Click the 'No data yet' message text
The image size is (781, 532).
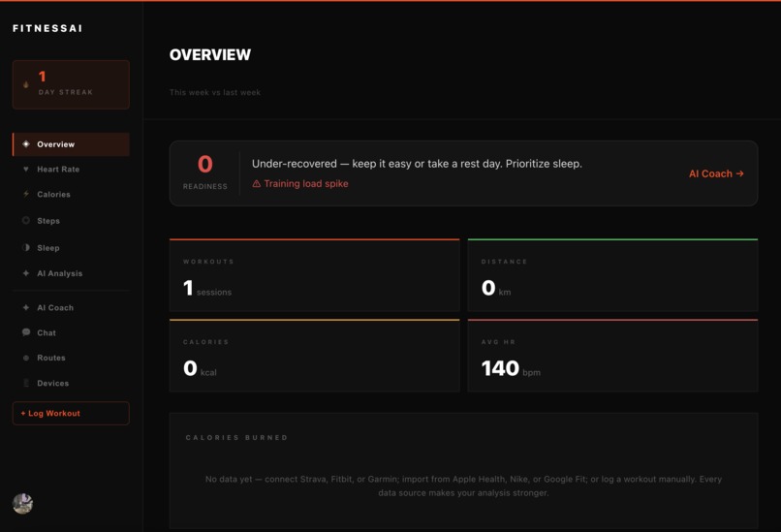tap(463, 485)
